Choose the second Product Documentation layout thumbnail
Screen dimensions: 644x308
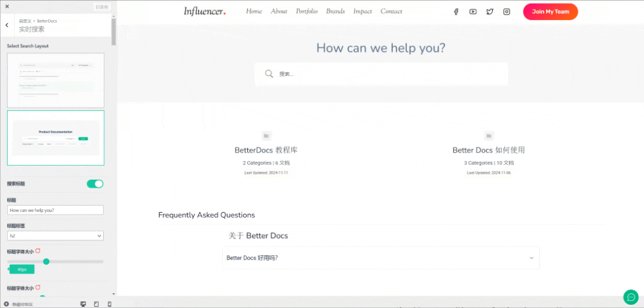click(55, 138)
